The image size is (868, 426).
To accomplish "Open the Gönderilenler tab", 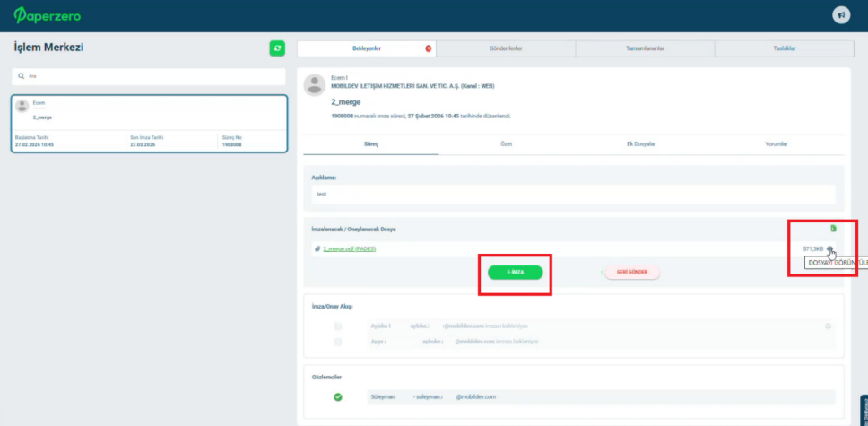I will pyautogui.click(x=504, y=48).
